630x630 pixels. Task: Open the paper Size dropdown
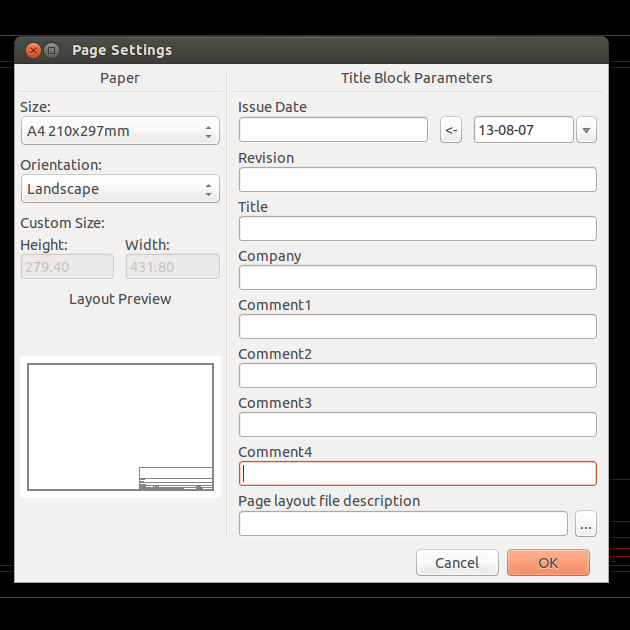(120, 131)
